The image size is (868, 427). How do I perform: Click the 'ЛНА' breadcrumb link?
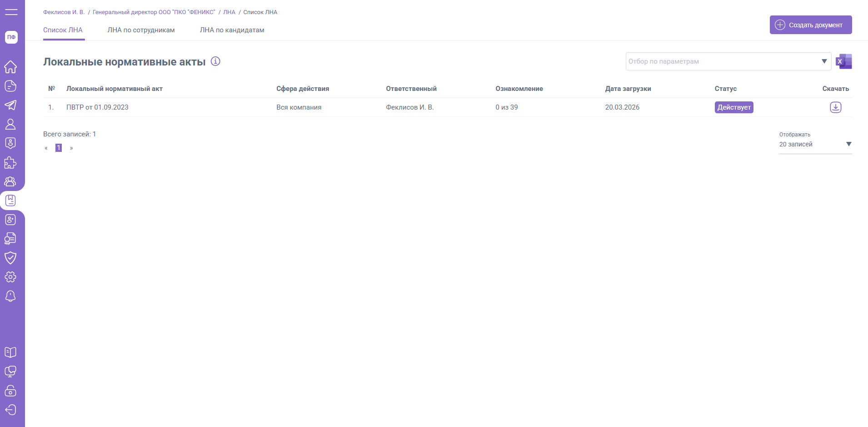[229, 12]
